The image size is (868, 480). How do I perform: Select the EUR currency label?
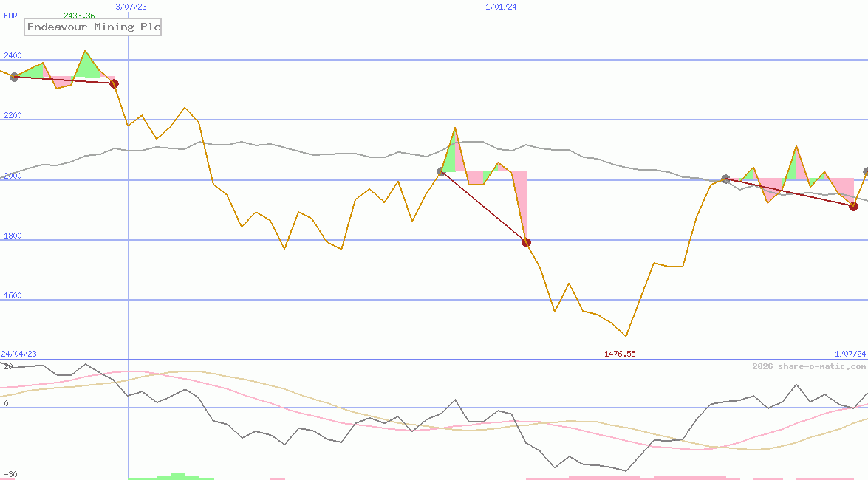9,16
